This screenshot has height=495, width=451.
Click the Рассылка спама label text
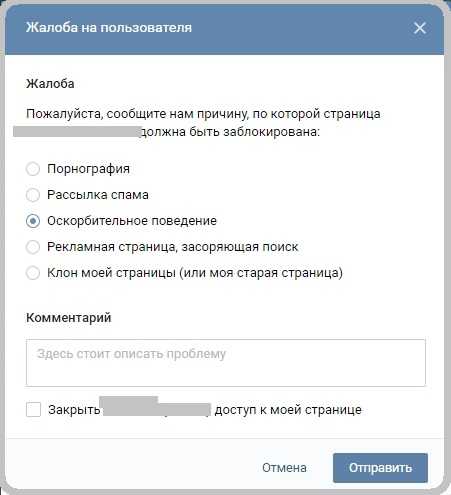(x=98, y=195)
